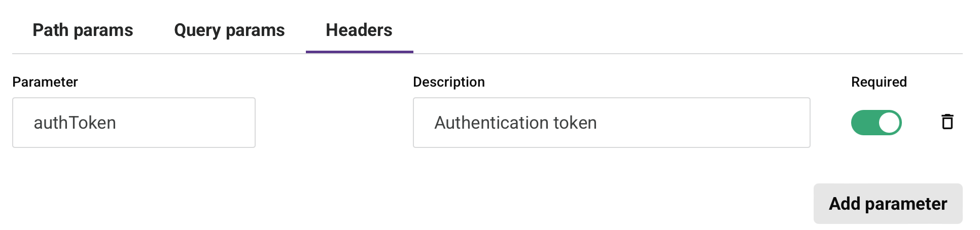Place cursor in Authentication token field
Viewport: 980px width, 230px height.
click(x=611, y=123)
